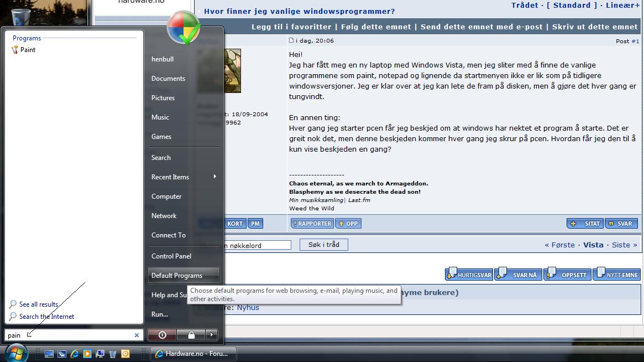Viewport: 644px width, 362px height.
Task: Open the Last.fm signature link
Action: (359, 200)
